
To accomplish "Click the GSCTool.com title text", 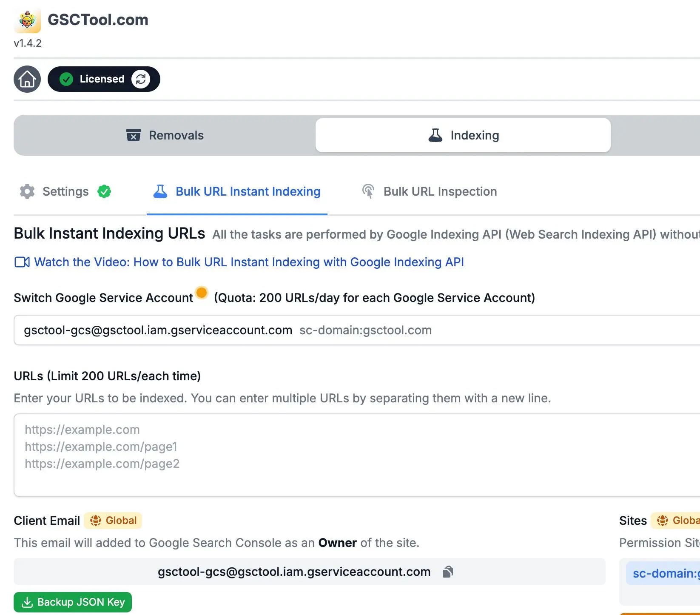I will click(98, 20).
